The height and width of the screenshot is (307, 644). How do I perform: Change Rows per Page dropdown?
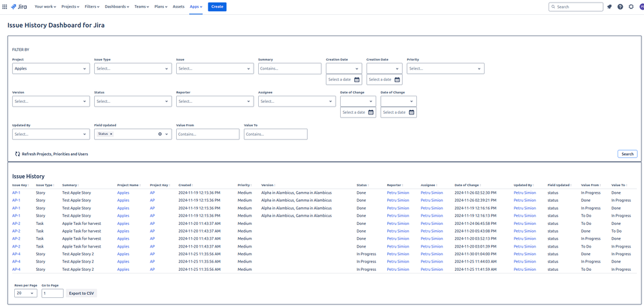tap(25, 293)
